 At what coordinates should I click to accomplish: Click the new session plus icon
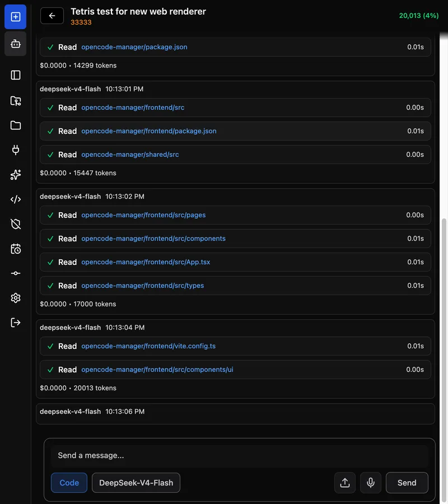point(16,17)
